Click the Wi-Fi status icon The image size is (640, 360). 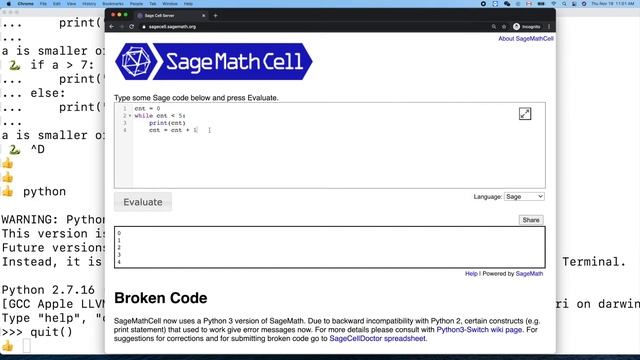(x=554, y=4)
